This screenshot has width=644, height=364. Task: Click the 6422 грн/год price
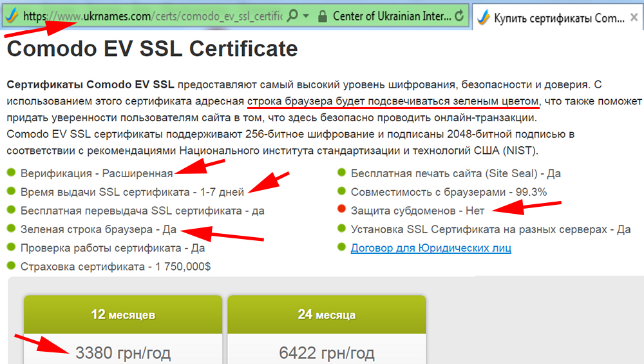click(x=327, y=352)
